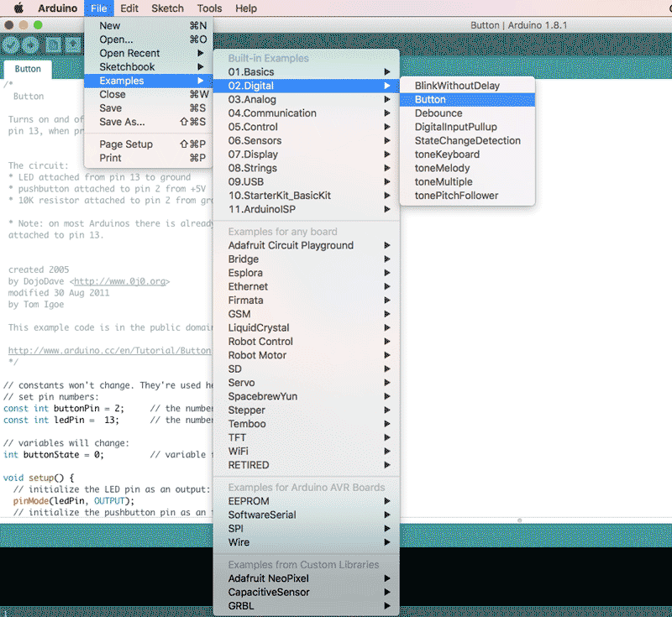Choose New from the File menu
Screen dimensions: 672x617
tap(149, 26)
